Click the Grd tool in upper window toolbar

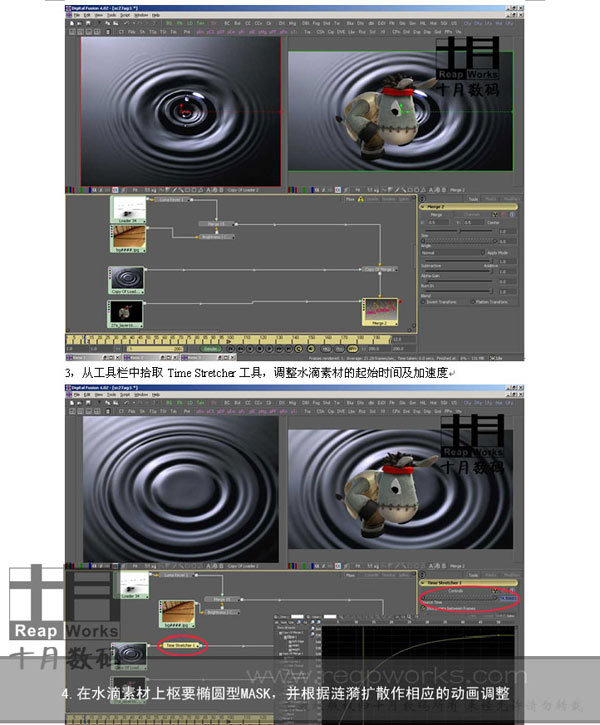point(438,32)
